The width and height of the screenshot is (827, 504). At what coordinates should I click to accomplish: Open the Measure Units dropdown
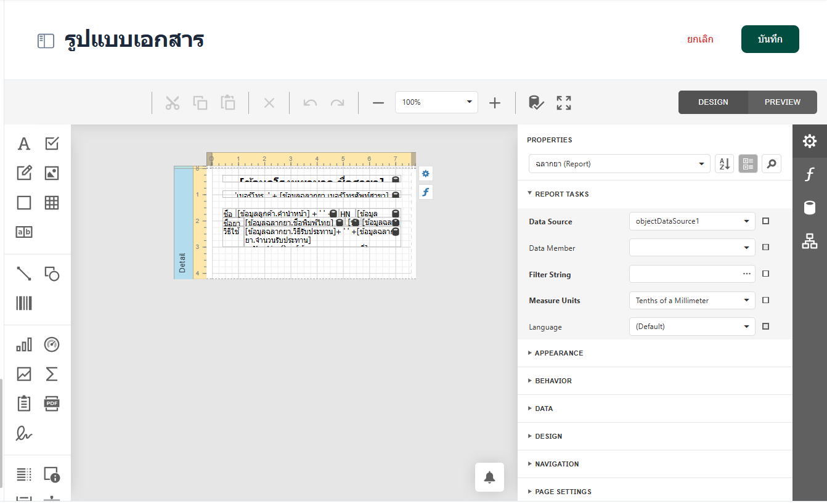click(x=692, y=301)
